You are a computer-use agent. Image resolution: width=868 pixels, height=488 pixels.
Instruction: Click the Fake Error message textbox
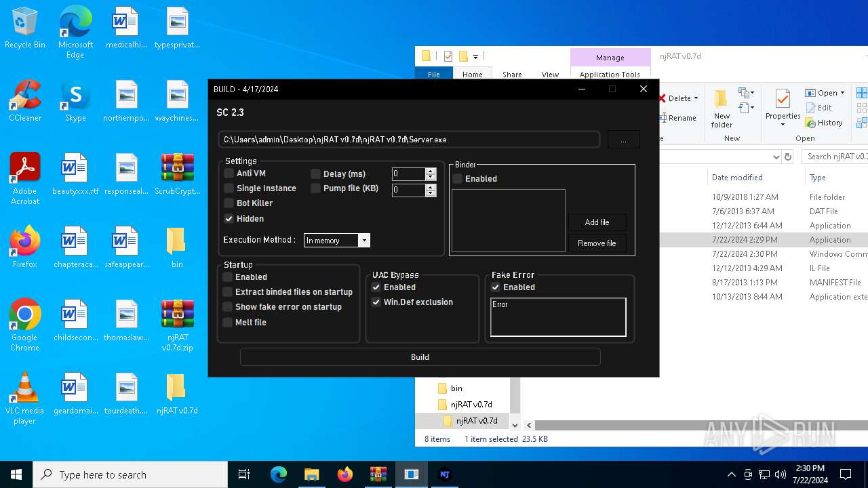(558, 317)
